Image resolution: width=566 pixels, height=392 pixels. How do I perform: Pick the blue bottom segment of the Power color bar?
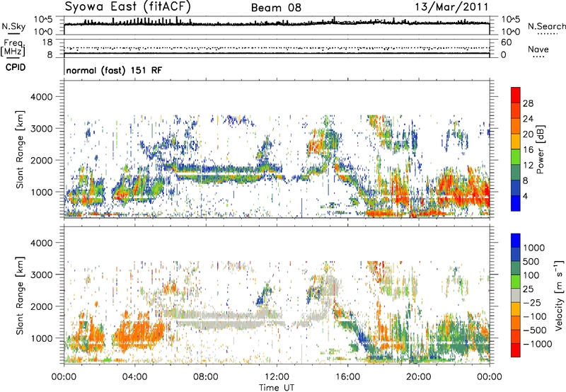tap(516, 203)
